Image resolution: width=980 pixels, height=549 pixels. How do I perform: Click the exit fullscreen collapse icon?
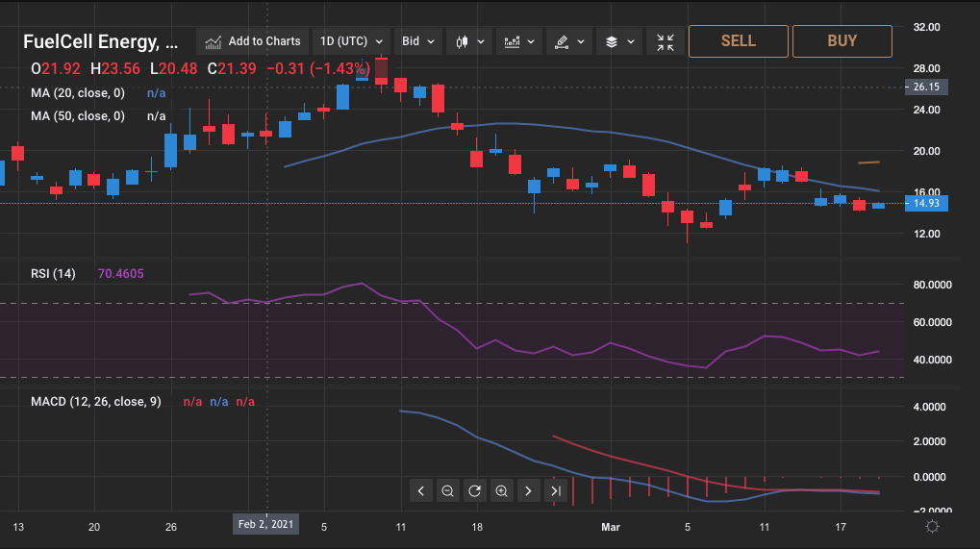(666, 41)
